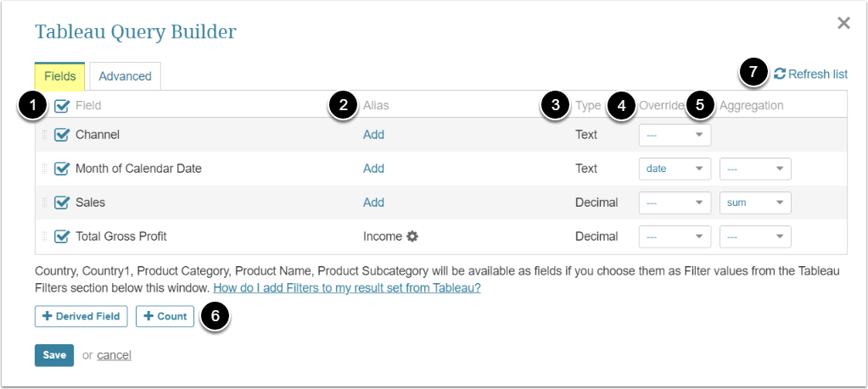Screen dimensions: 868x389
Task: Toggle the select-all Field checkbox
Action: (x=62, y=106)
